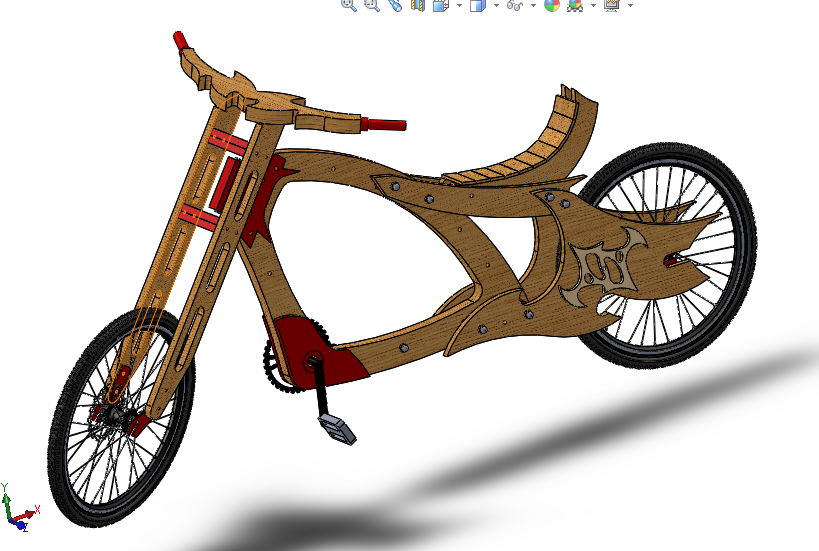Viewport: 819px width, 551px height.
Task: Click the Hide/Show Items glasses icon
Action: (x=515, y=5)
